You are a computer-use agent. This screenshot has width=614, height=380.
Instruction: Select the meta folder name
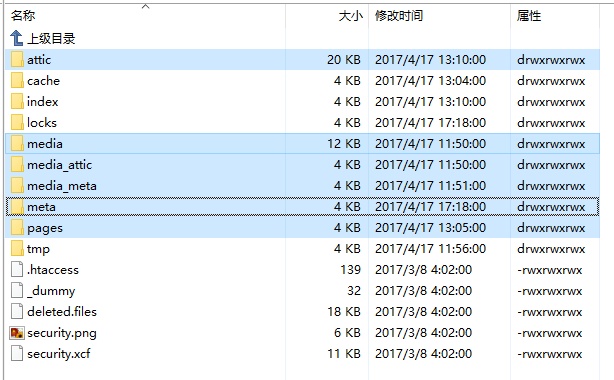click(x=41, y=207)
